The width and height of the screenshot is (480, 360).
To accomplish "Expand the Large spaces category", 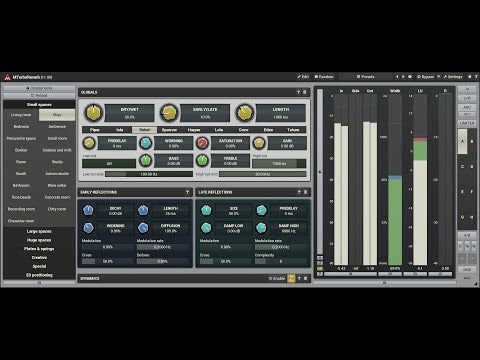I will (x=39, y=231).
